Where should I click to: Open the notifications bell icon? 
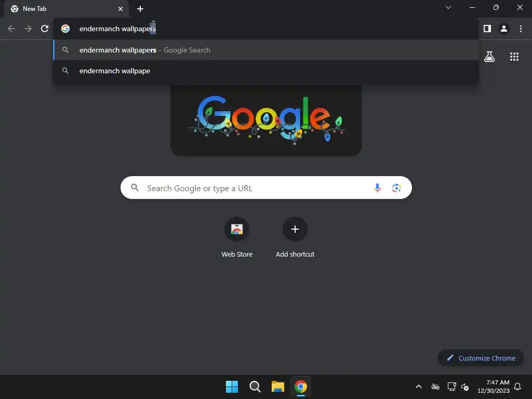(517, 387)
